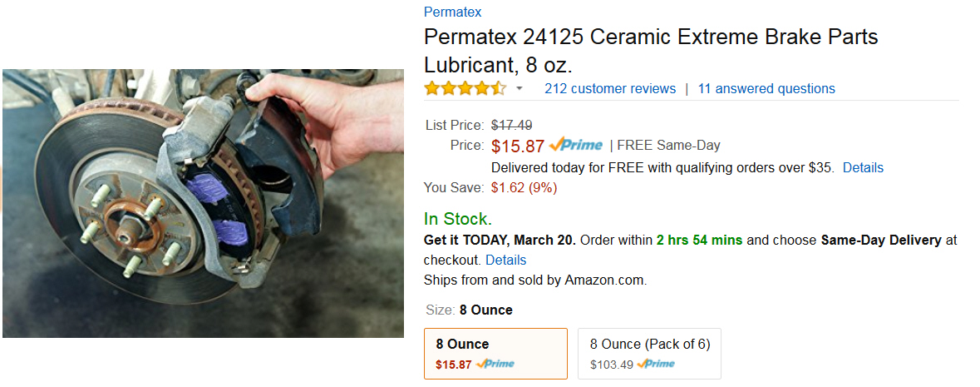Click the In Stock availability text
Screen dimensions: 980x387
(x=457, y=219)
